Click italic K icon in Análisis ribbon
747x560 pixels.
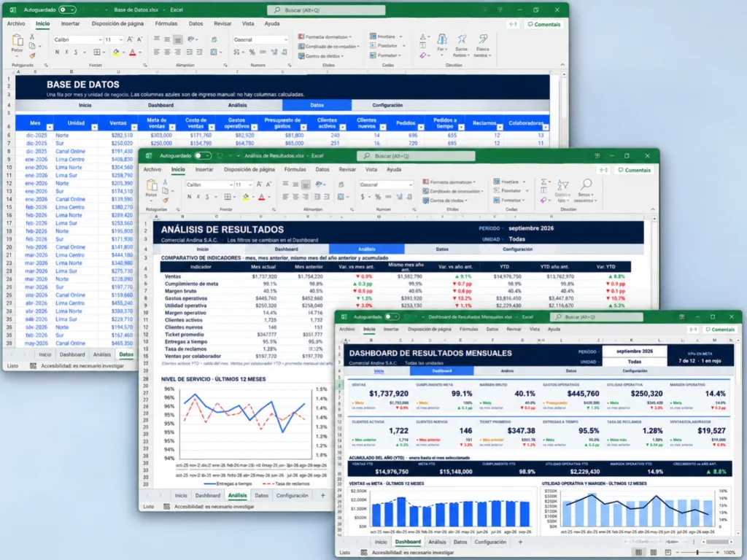click(x=198, y=197)
